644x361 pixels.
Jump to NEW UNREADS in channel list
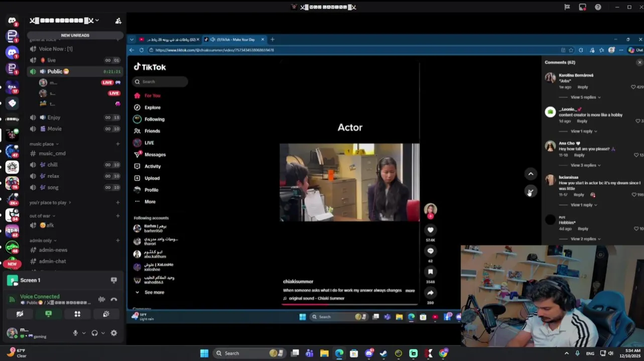tap(75, 36)
